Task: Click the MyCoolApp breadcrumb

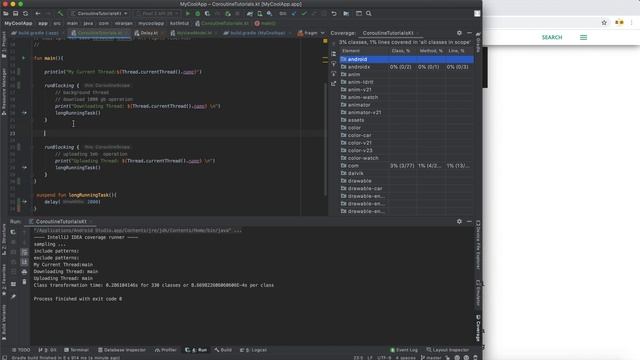Action: click(18, 23)
